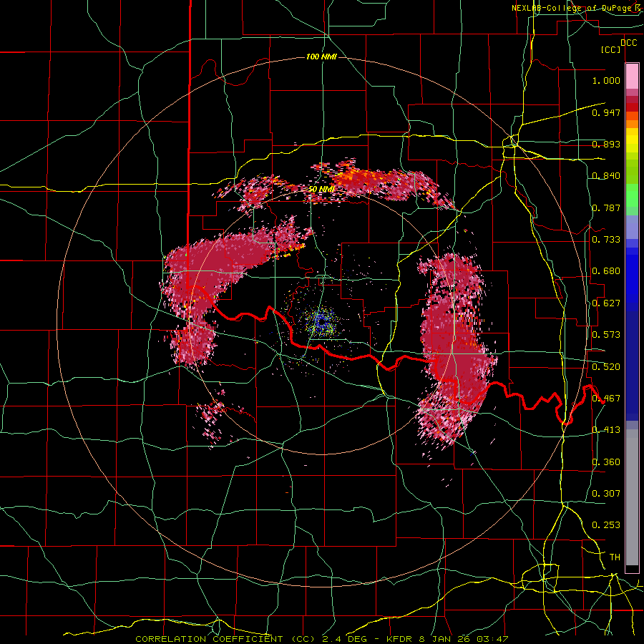The width and height of the screenshot is (644, 644).
Task: Click the 'DCC' label above the color scale
Action: (628, 43)
